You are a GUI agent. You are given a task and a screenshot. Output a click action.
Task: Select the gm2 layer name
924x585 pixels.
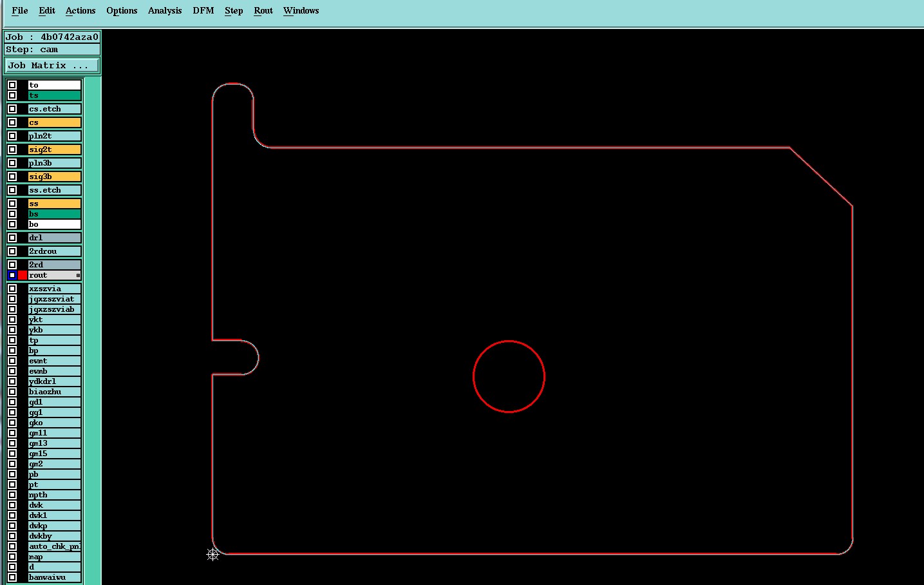[x=55, y=464]
